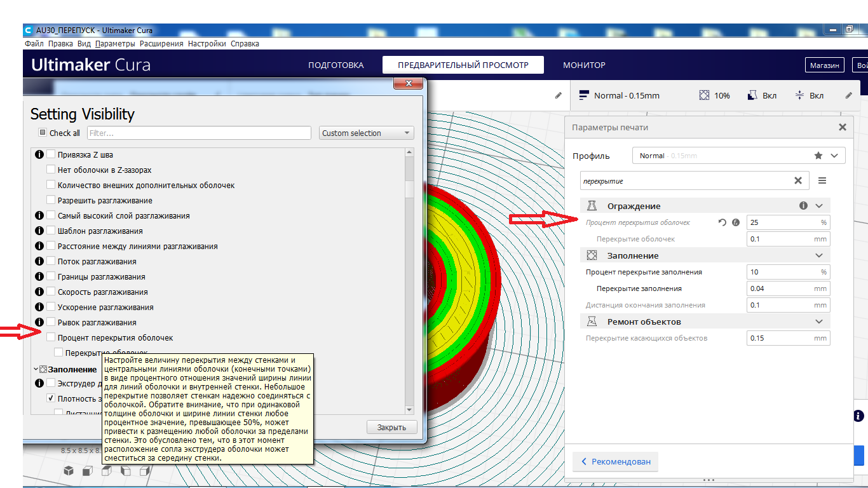Screen dimensions: 868x488
Task: Collapse Заполнение category in Setting Visibility
Action: pos(36,369)
